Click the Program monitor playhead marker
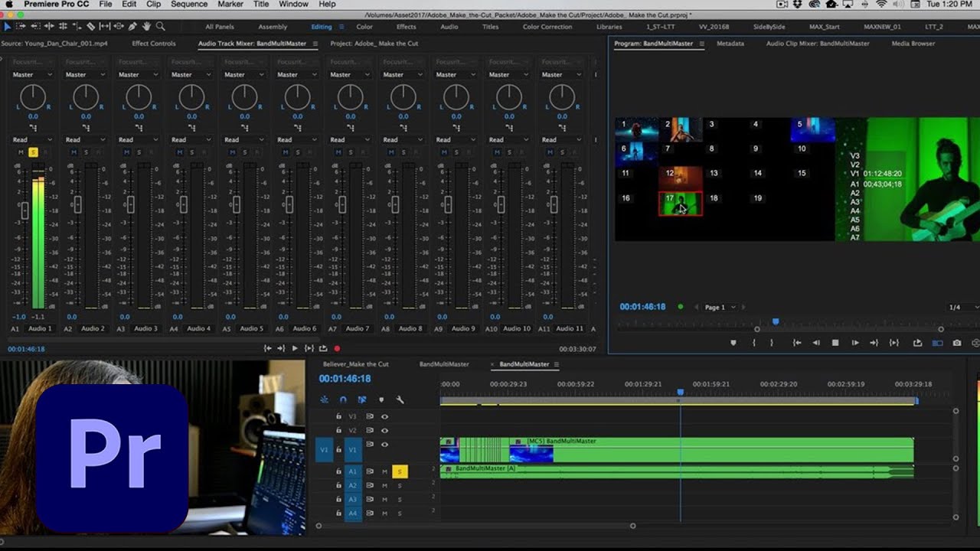This screenshot has height=551, width=980. click(776, 322)
